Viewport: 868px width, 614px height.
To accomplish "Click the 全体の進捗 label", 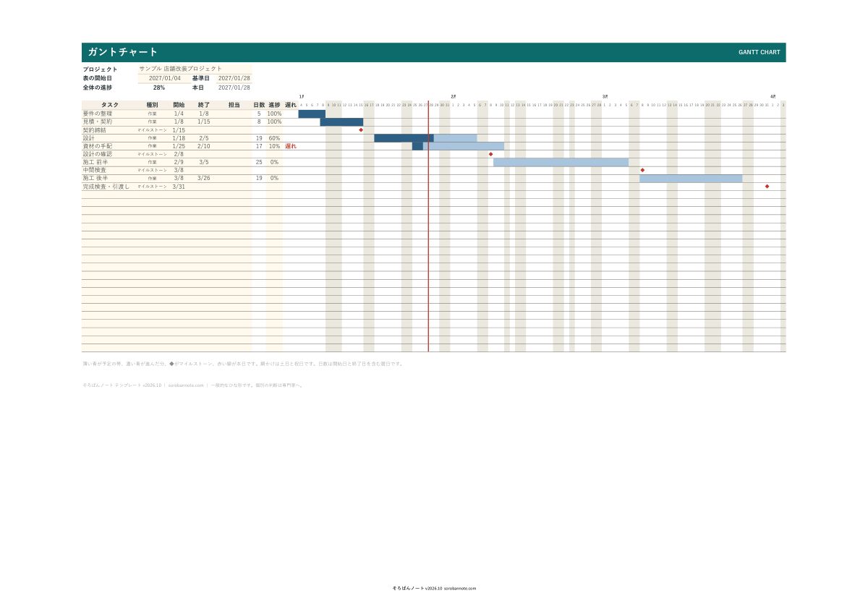I will pyautogui.click(x=98, y=88).
